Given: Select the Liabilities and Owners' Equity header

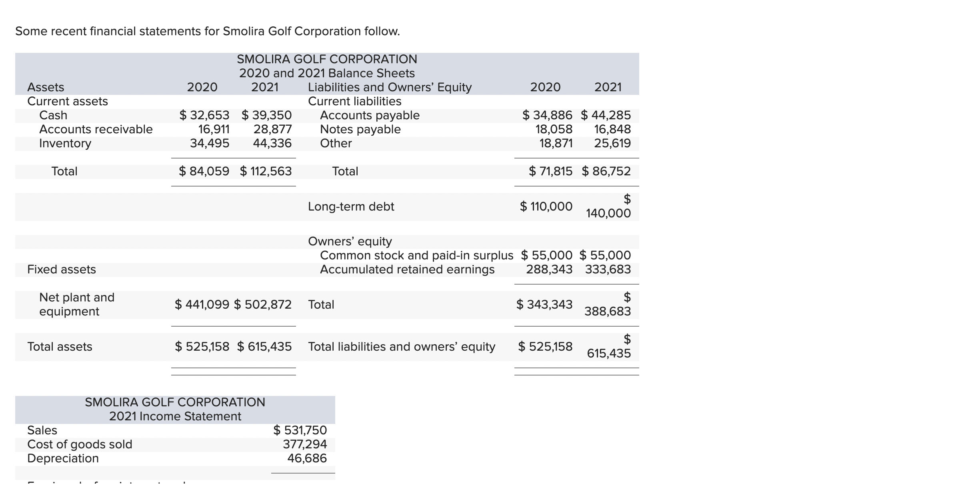Looking at the screenshot, I should [390, 87].
